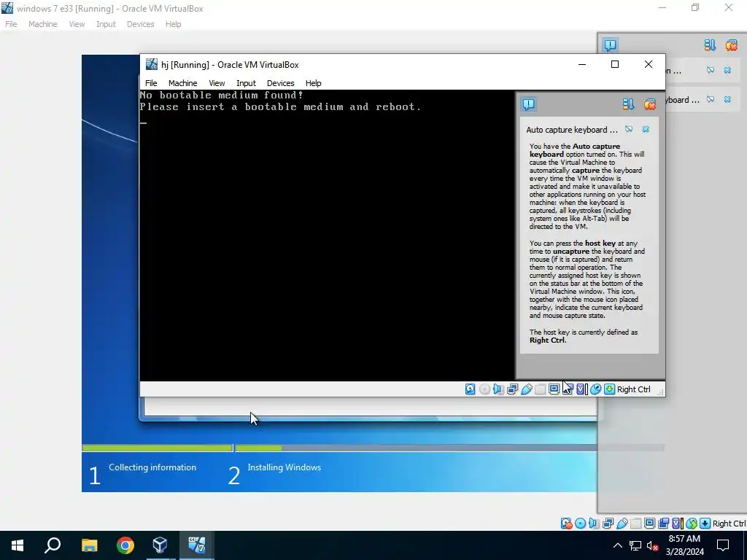747x560 pixels.
Task: Click audio icon in outer VM status bar
Action: tap(594, 524)
